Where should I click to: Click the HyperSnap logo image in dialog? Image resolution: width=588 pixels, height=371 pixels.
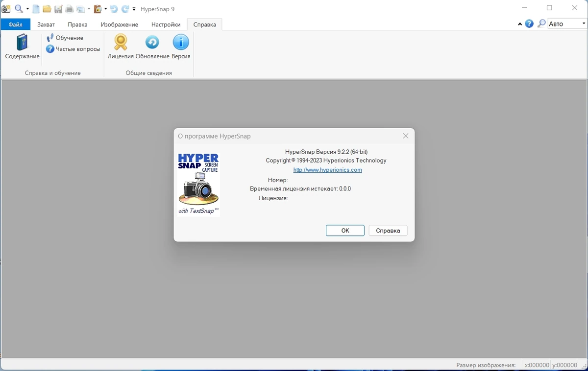click(x=198, y=185)
